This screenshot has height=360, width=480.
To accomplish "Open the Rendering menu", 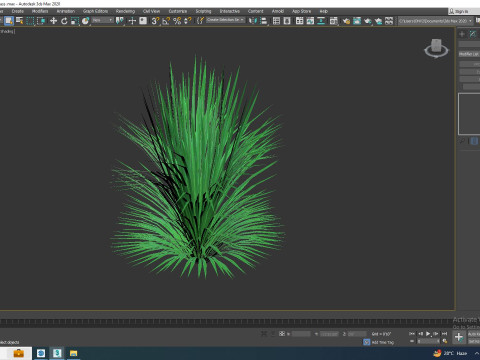I will 125,11.
